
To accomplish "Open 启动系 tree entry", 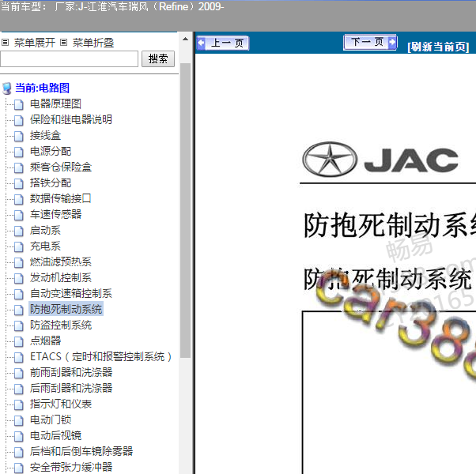I will point(45,230).
